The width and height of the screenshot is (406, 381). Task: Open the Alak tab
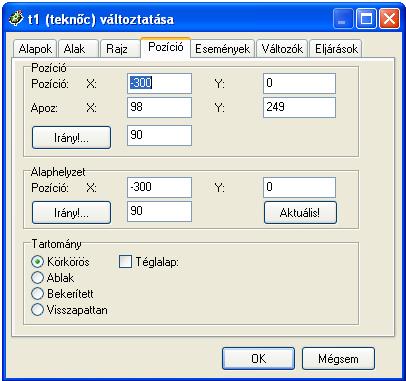pos(78,49)
